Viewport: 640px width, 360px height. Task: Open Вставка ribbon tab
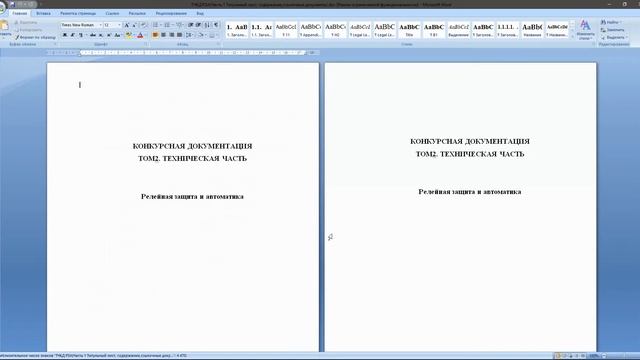click(x=43, y=13)
